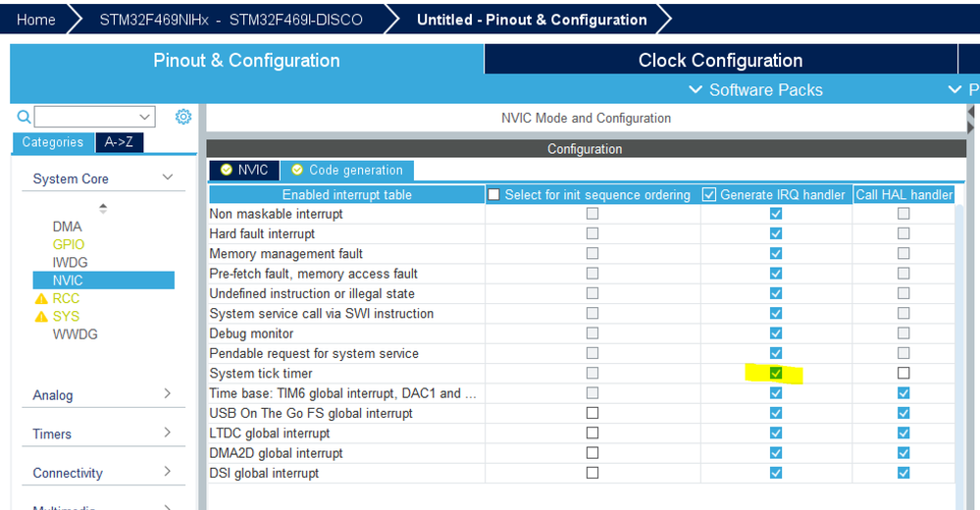
Task: Click the interrupt table vertical scrollbar
Action: click(960, 350)
